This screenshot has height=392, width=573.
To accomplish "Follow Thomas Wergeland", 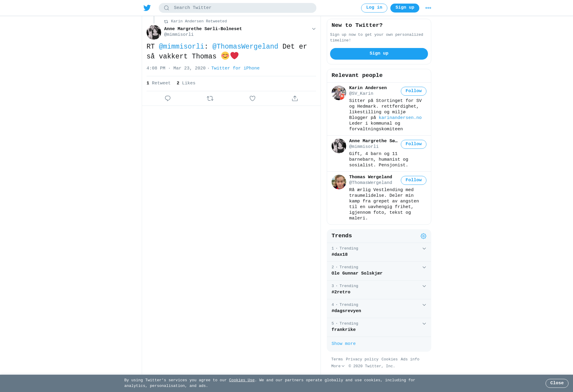I will click(x=414, y=180).
